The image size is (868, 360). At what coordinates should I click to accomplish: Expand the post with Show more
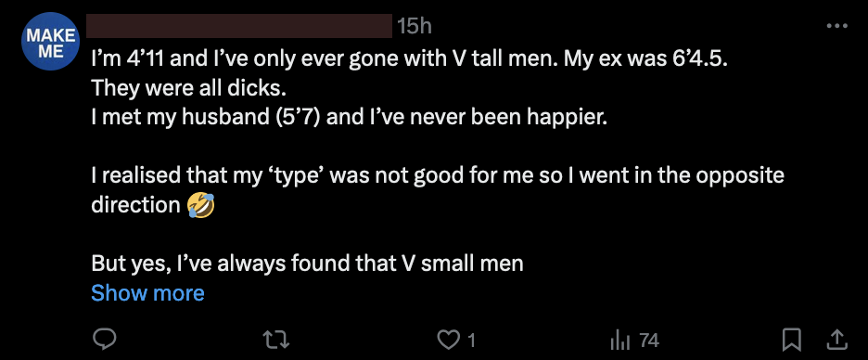click(x=147, y=293)
